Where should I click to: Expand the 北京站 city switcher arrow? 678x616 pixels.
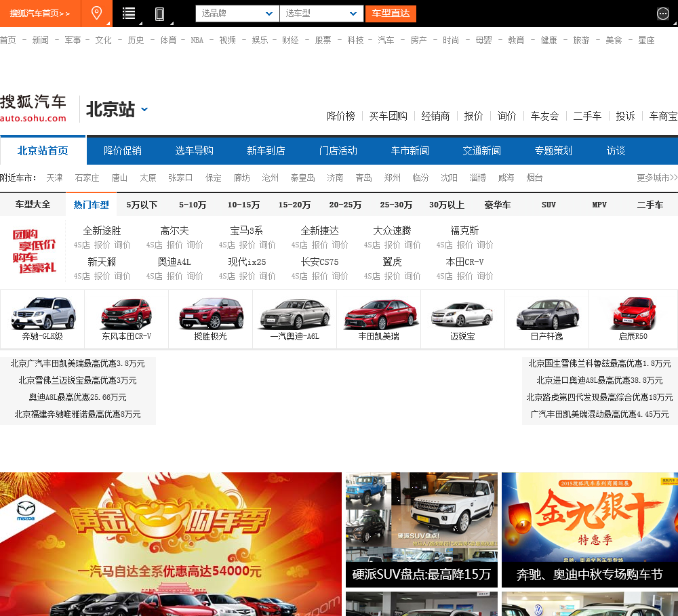tap(145, 109)
